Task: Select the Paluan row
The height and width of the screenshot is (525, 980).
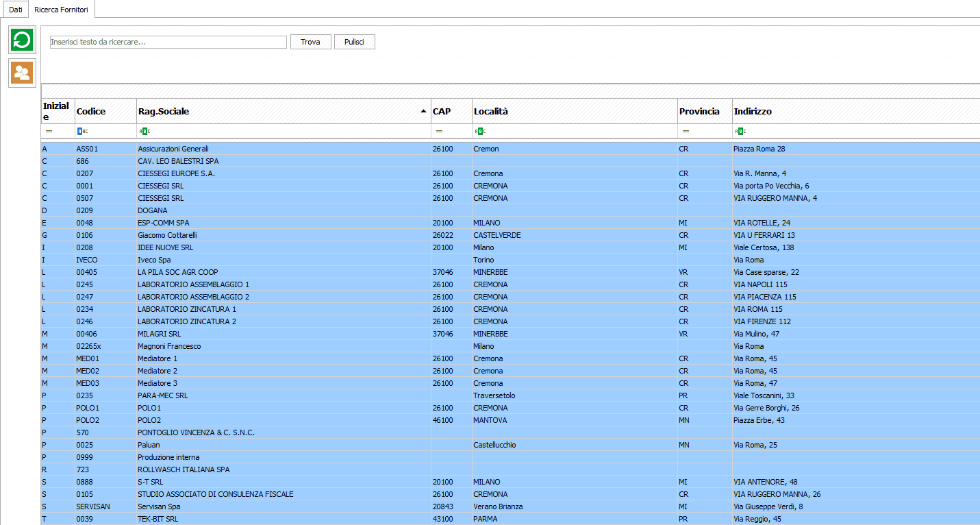Action: 510,445
